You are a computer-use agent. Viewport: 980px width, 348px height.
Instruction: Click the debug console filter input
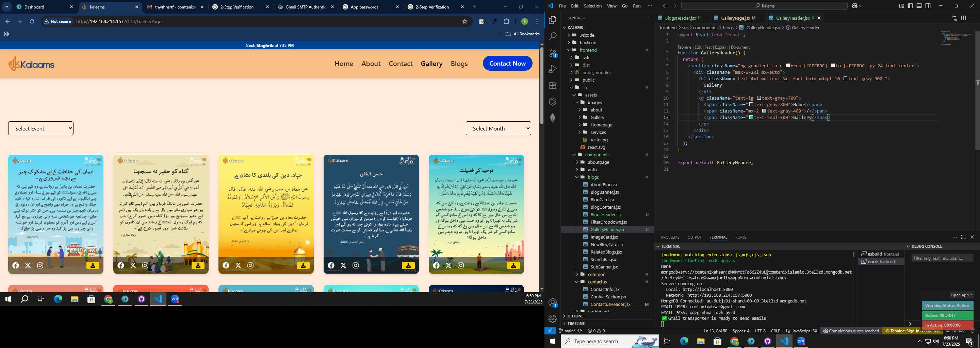942,258
